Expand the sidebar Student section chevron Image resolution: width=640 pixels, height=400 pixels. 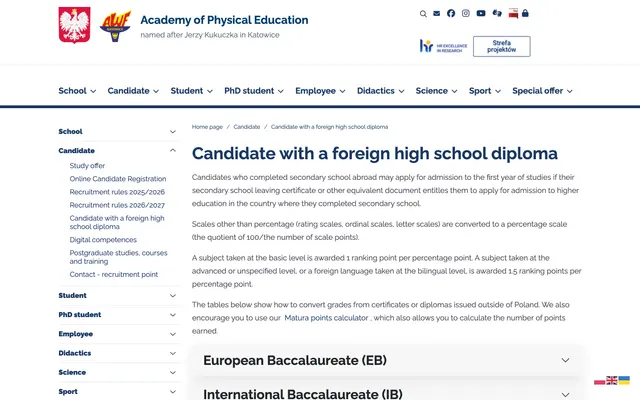pyautogui.click(x=173, y=296)
